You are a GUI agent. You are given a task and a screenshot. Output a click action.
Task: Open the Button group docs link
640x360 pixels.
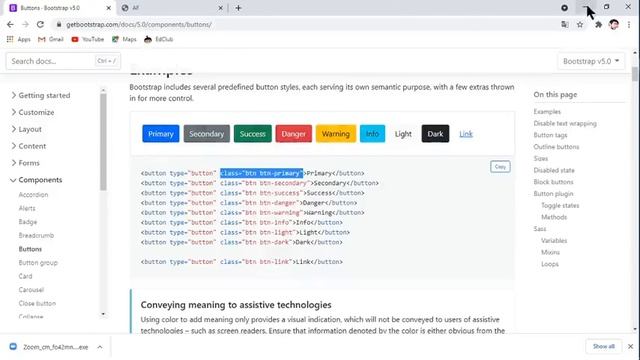point(38,263)
